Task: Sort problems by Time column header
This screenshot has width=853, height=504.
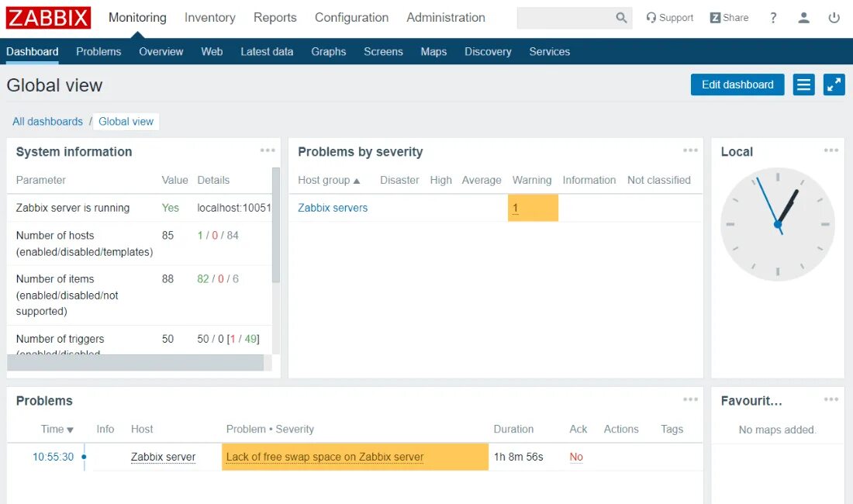Action: [x=57, y=429]
